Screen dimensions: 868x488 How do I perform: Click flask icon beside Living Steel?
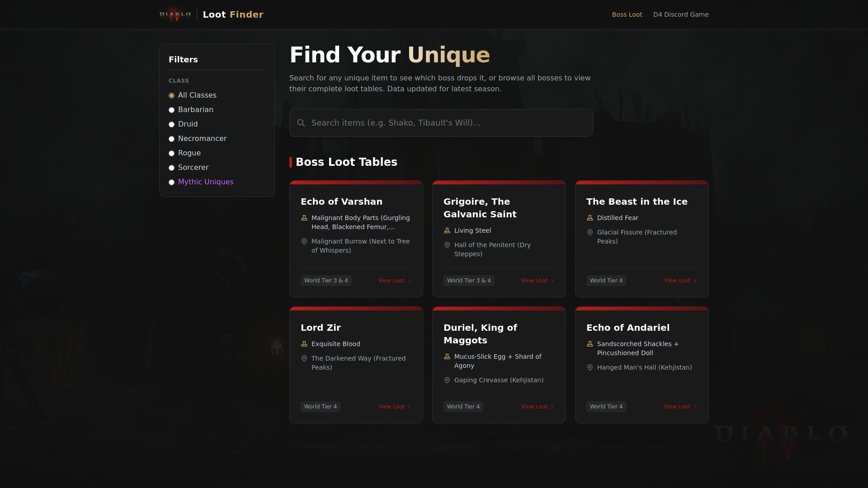click(447, 230)
